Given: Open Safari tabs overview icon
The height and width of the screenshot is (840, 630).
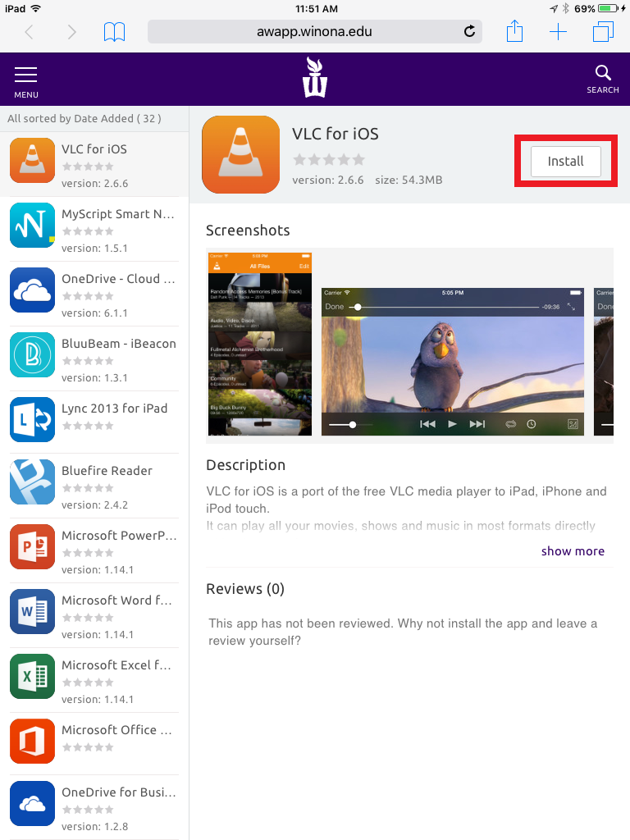Looking at the screenshot, I should pos(603,32).
